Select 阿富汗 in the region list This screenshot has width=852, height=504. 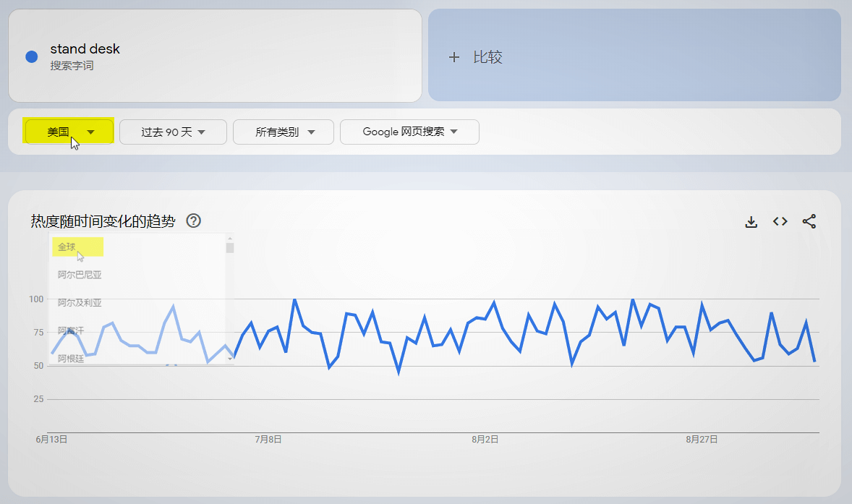[x=71, y=330]
